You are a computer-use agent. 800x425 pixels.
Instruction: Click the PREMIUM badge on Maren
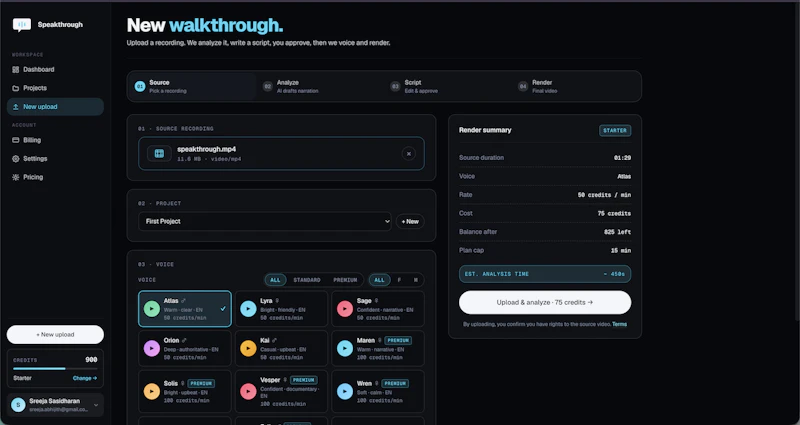(x=398, y=340)
